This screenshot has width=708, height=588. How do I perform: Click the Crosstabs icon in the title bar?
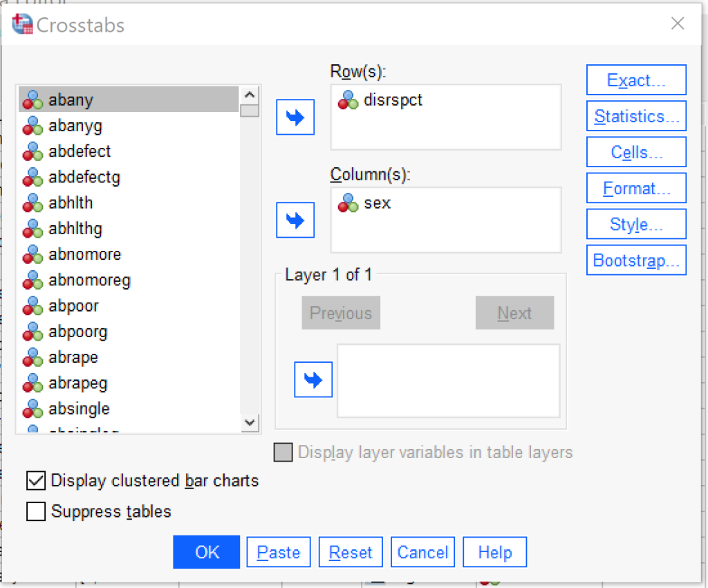tap(21, 23)
